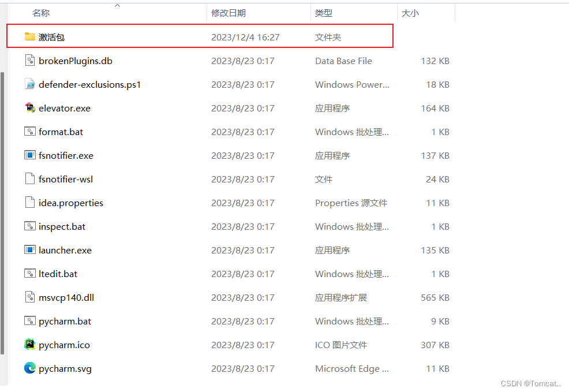Click the pycharm.bat batch icon

point(30,320)
